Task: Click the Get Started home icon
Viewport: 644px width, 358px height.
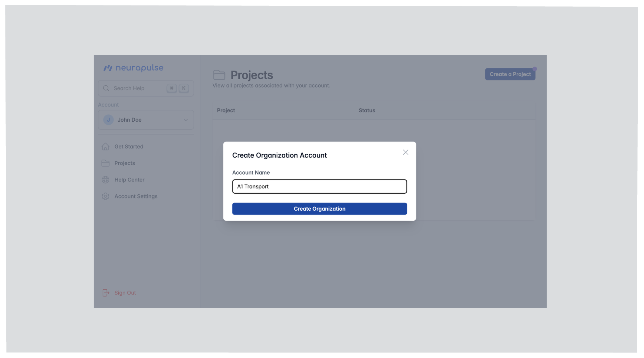Action: [105, 146]
